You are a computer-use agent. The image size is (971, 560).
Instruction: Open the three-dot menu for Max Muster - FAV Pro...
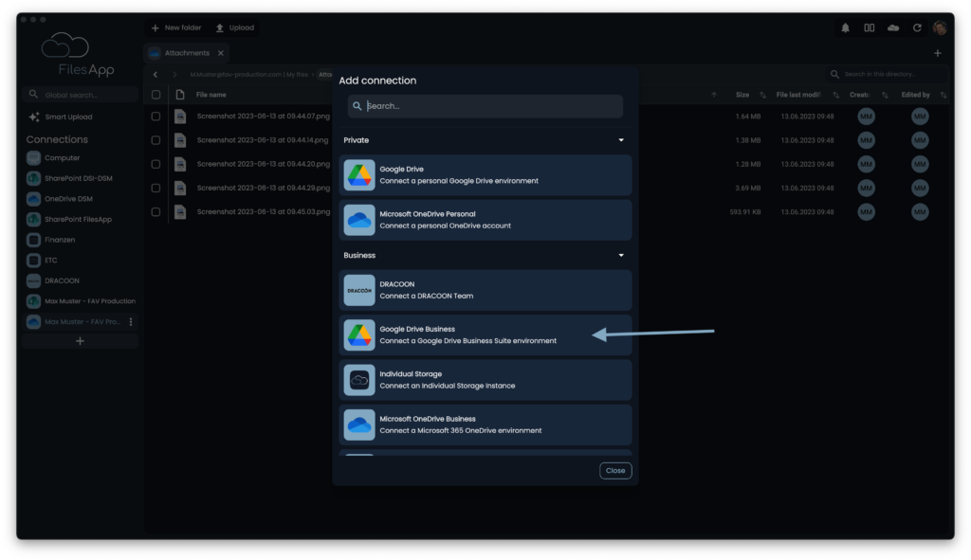[x=131, y=322]
